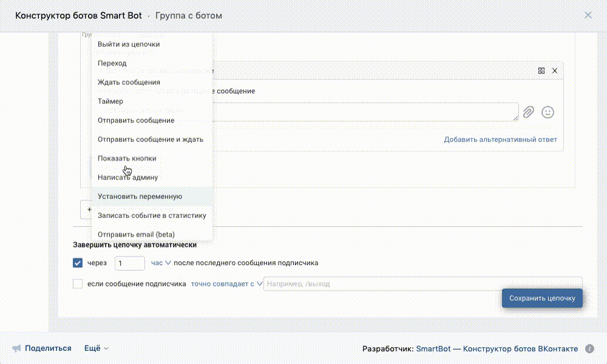The image size is (607, 364).
Task: Click 'Сохранить цепочку' button
Action: [x=542, y=298]
